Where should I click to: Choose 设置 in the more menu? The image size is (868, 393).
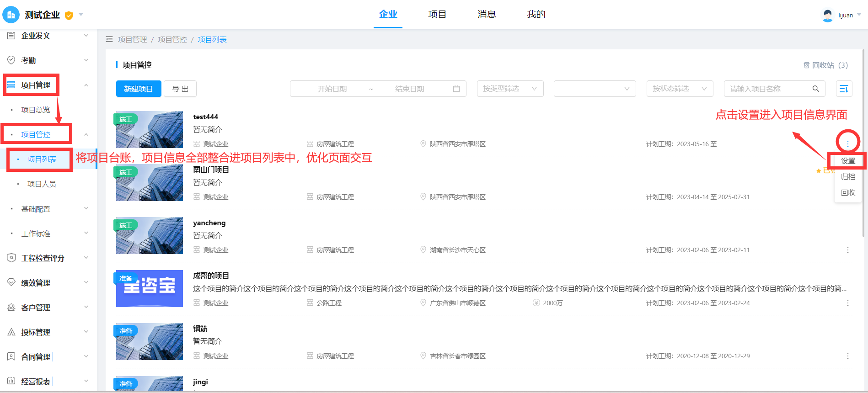coord(848,161)
